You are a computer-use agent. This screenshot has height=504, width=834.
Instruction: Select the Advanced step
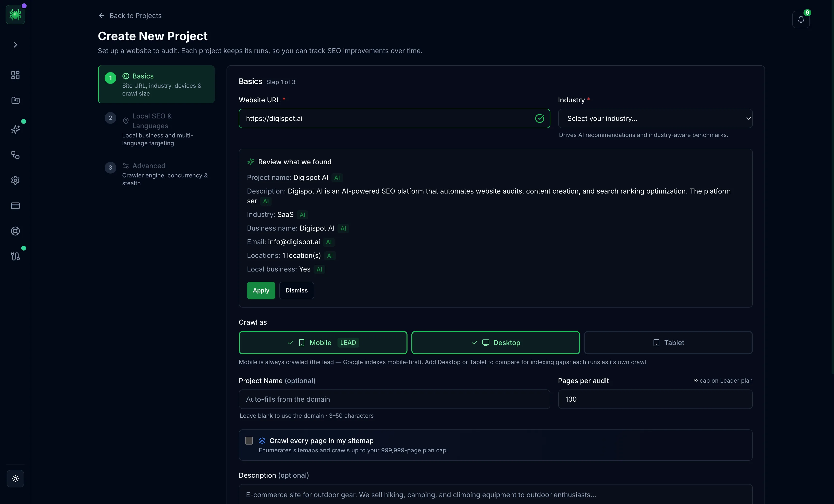pos(156,174)
